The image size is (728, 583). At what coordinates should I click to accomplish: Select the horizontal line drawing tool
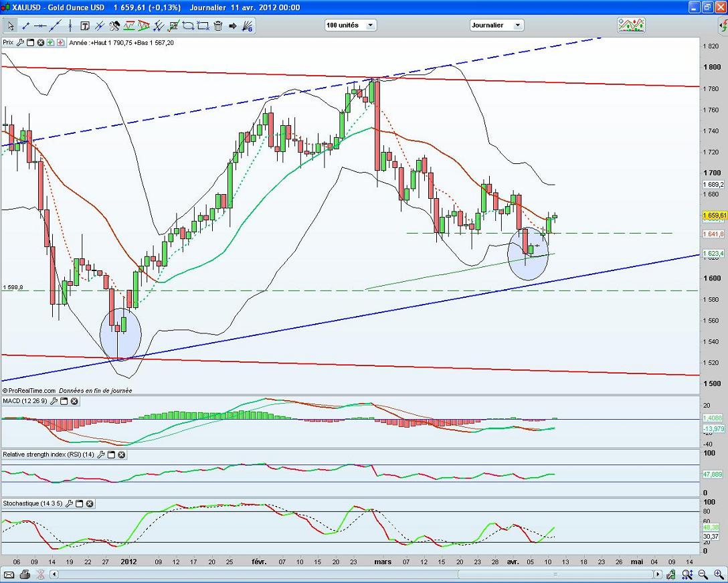40,25
